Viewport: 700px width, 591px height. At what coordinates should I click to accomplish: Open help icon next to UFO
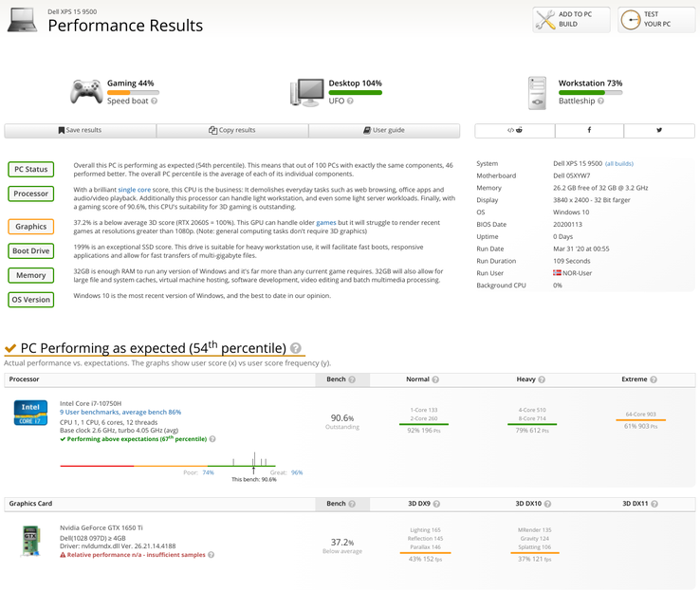[x=350, y=101]
